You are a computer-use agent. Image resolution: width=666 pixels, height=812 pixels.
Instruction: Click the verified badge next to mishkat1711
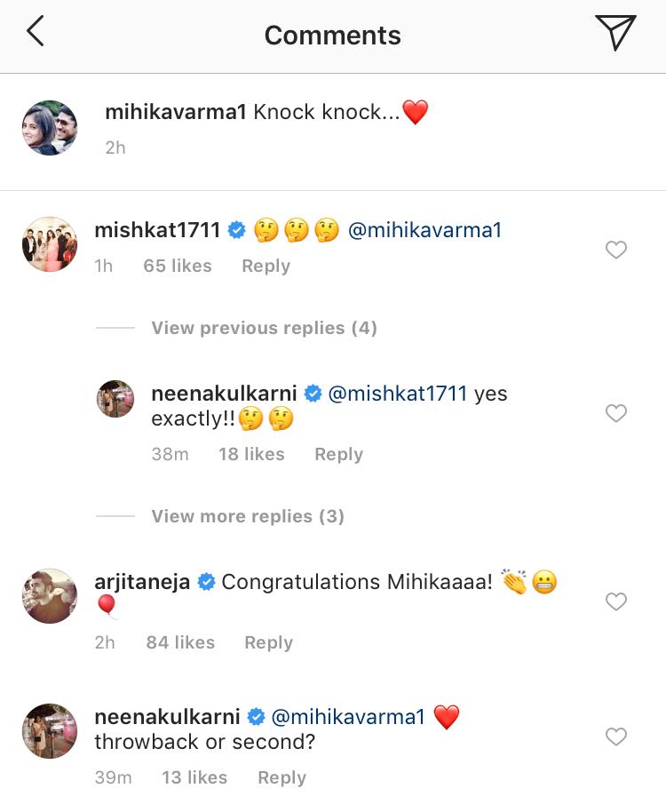point(235,229)
